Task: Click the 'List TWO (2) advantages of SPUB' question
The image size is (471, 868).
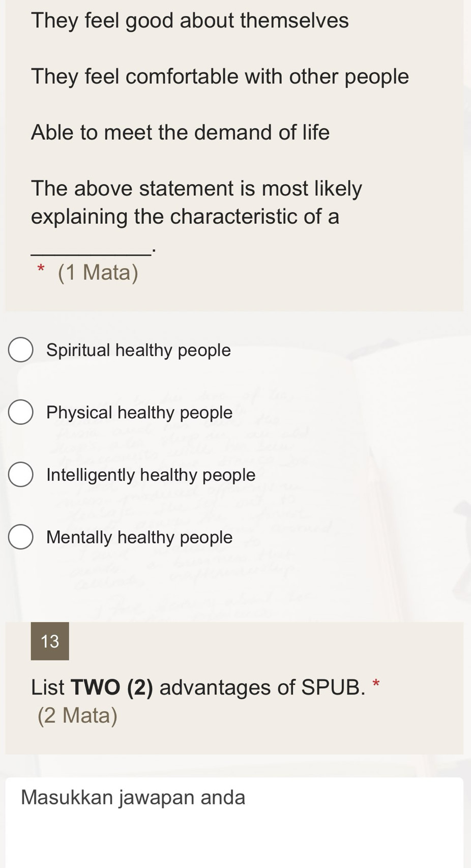Action: tap(198, 687)
